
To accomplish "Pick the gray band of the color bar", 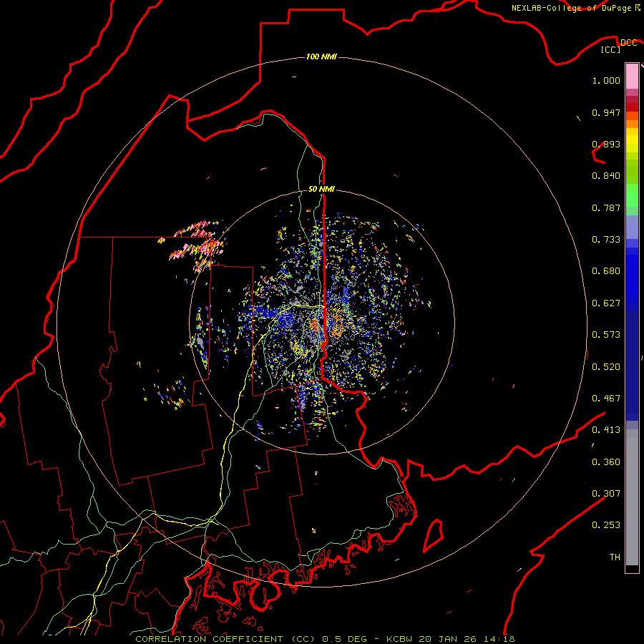I will point(632,497).
